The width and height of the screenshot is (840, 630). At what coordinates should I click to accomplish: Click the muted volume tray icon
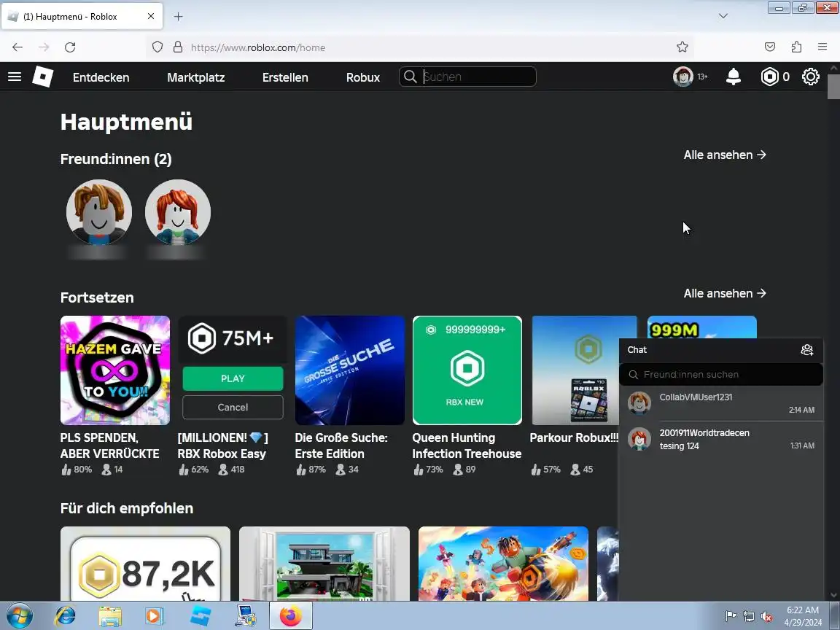click(x=766, y=617)
